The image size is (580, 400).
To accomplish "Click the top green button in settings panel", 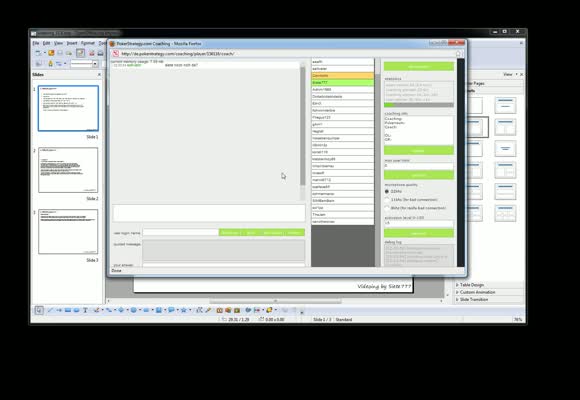I will 419,67.
